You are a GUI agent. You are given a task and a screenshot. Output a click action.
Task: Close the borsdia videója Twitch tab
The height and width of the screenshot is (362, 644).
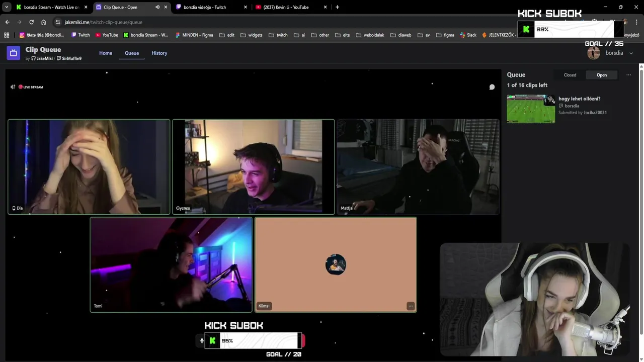[246, 7]
